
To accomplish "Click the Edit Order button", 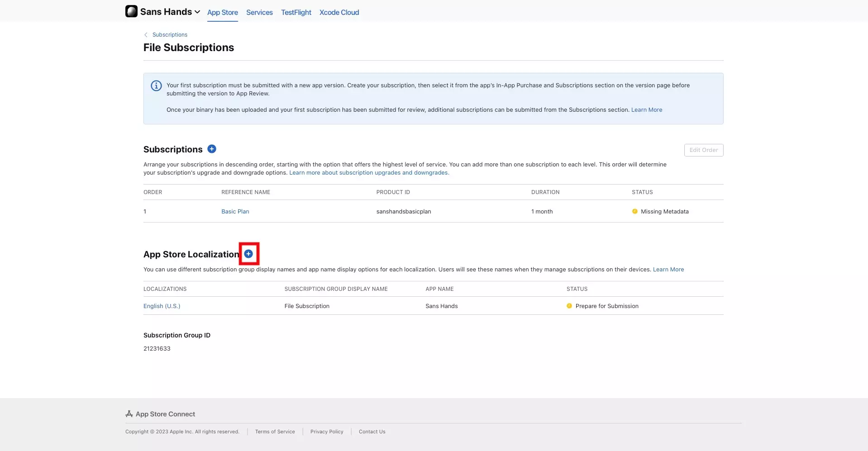I will [703, 150].
